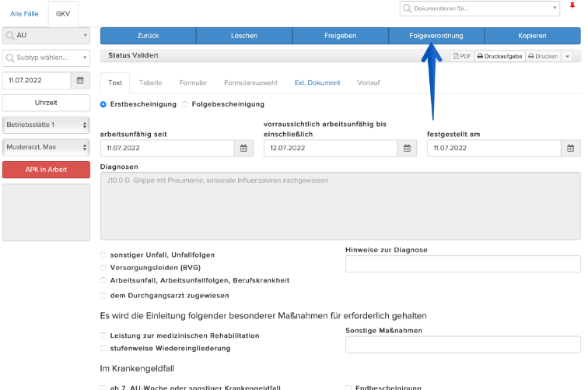Export document via PDF icon button
The width and height of the screenshot is (588, 390).
pos(462,56)
